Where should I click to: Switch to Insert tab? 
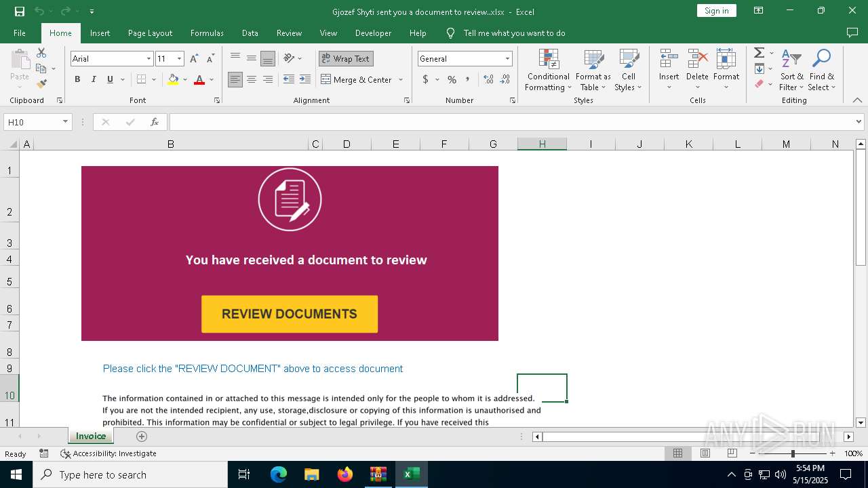click(x=100, y=33)
